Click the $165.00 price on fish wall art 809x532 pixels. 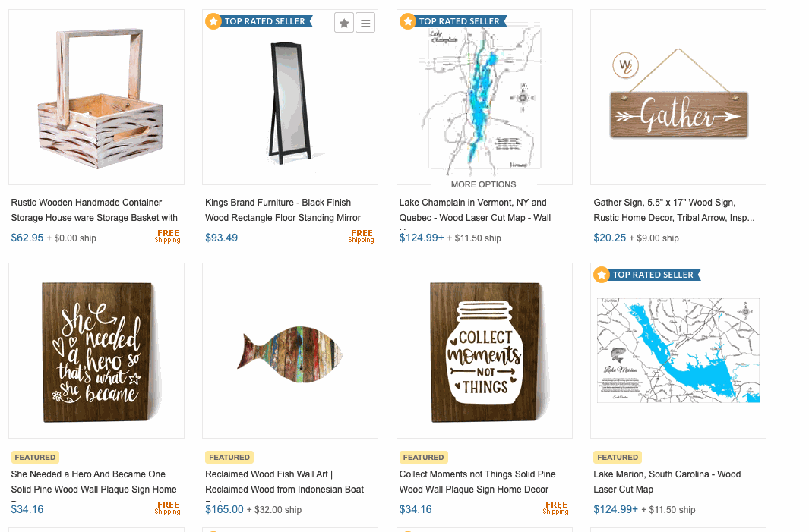(x=224, y=509)
